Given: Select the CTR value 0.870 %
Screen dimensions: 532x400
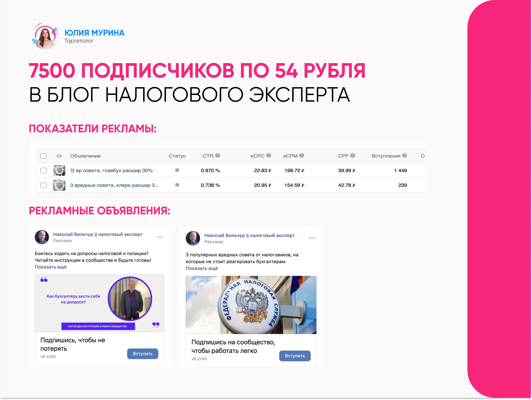Looking at the screenshot, I should 210,170.
